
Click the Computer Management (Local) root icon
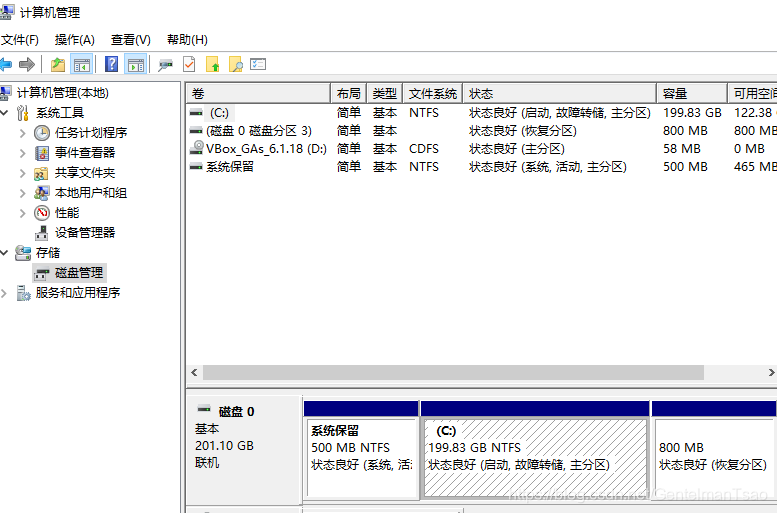point(5,93)
